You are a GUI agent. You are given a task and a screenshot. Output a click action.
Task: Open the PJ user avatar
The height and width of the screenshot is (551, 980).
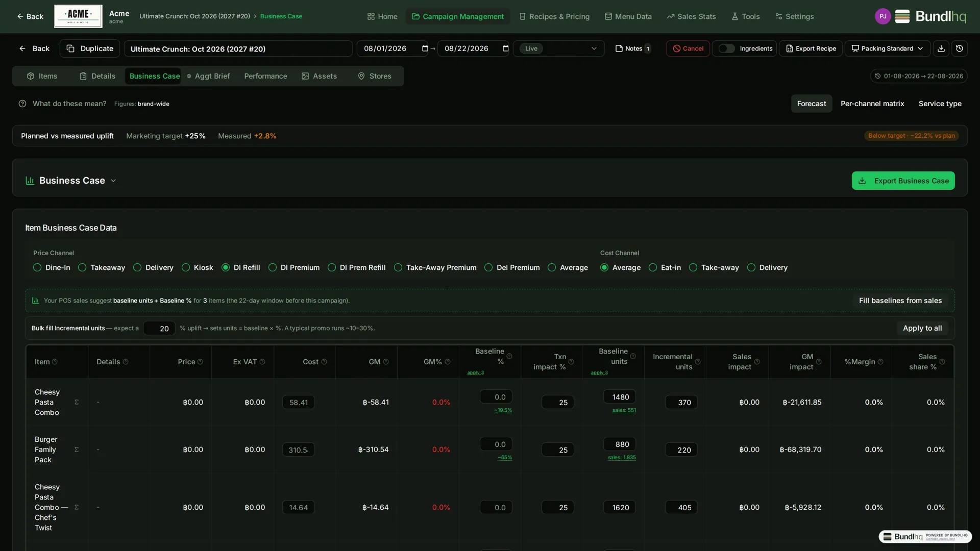click(883, 16)
